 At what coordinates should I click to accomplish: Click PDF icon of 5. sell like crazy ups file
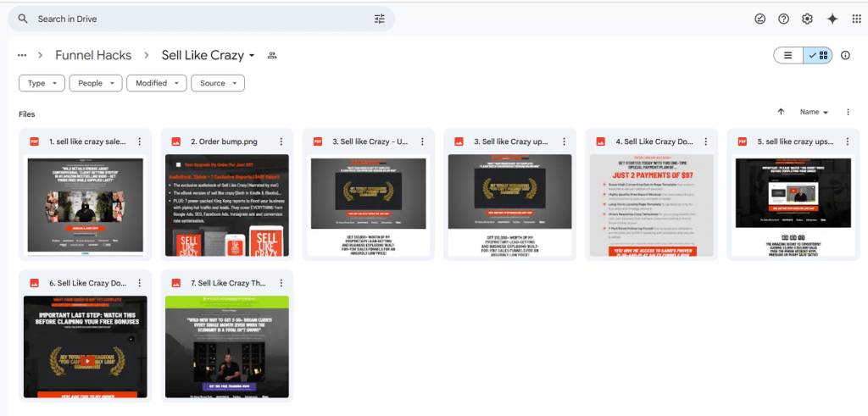coord(743,141)
